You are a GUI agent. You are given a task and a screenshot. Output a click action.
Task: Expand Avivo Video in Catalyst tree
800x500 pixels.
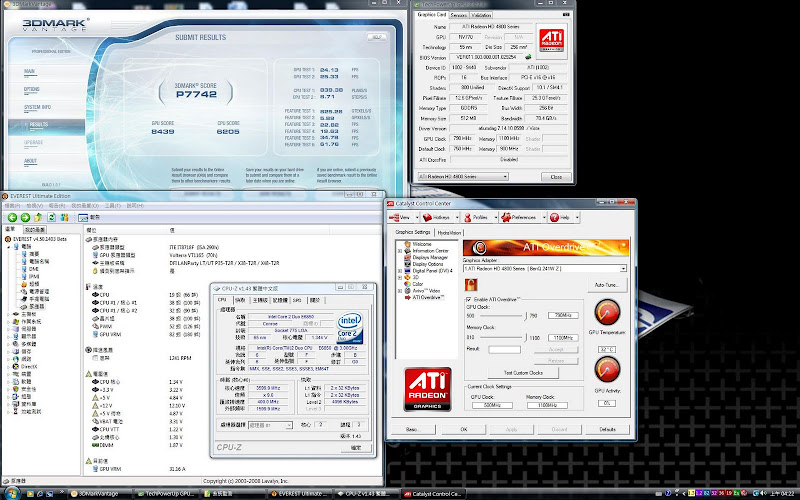(399, 291)
